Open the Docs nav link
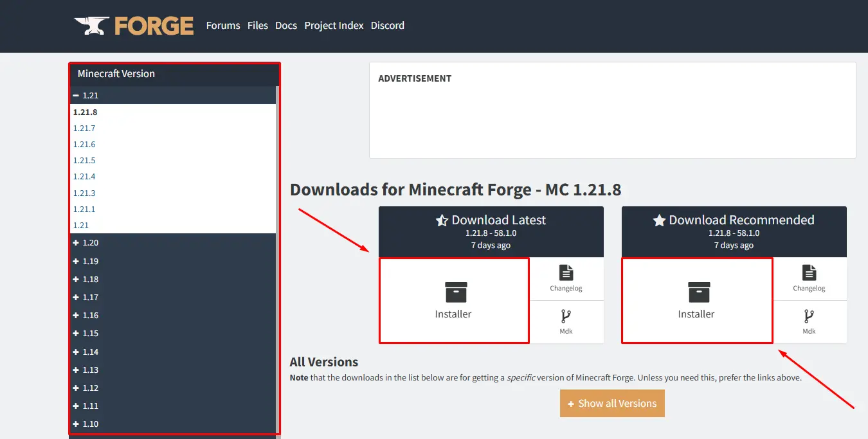868x439 pixels. [x=286, y=26]
